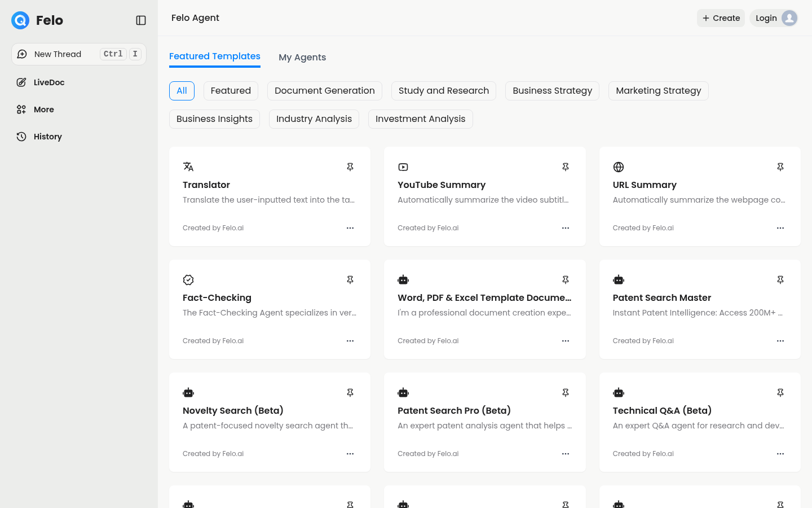
Task: Open Translator card options menu
Action: pyautogui.click(x=350, y=228)
